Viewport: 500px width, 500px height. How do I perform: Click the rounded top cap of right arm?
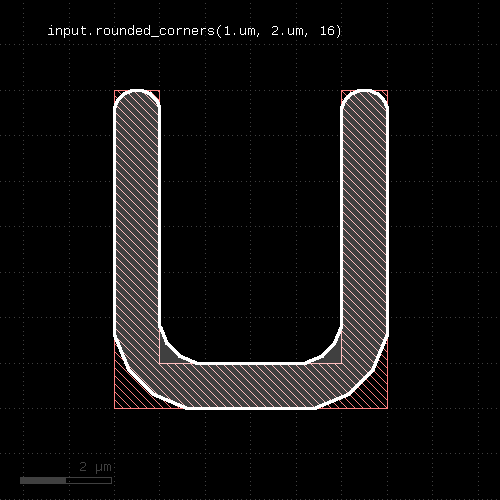364,98
